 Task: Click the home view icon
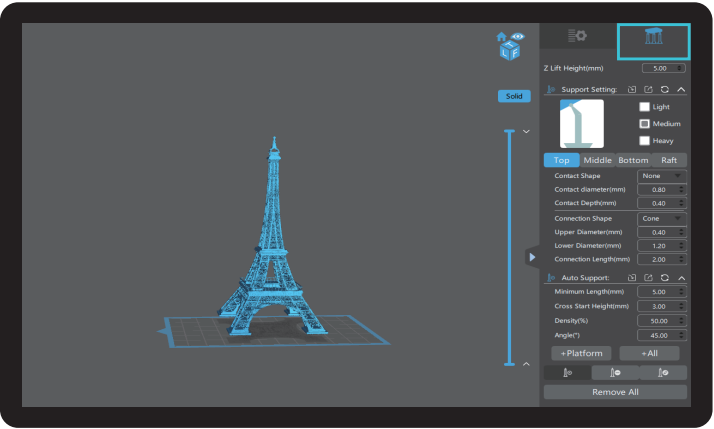click(501, 37)
